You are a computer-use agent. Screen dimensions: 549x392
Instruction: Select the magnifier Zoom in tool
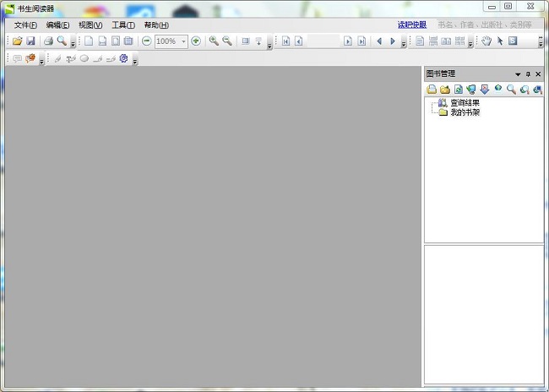tap(214, 41)
